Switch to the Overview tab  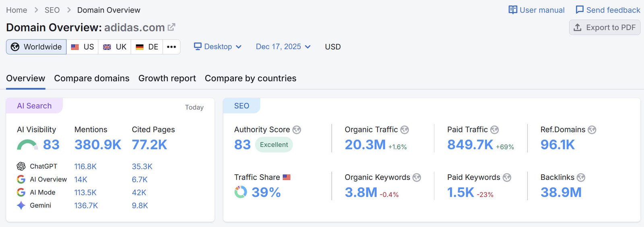(x=26, y=78)
